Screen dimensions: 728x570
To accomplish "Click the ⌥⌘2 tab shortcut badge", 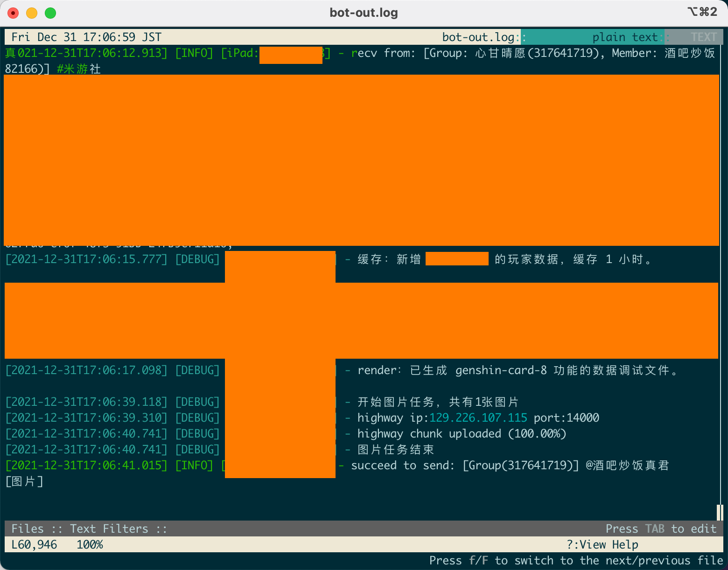I will pos(703,12).
